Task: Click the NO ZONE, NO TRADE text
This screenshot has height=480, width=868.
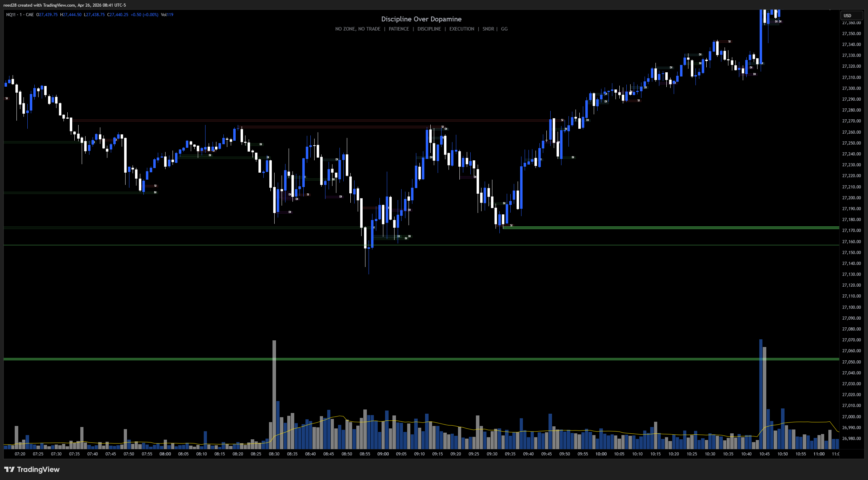Action: pyautogui.click(x=358, y=29)
